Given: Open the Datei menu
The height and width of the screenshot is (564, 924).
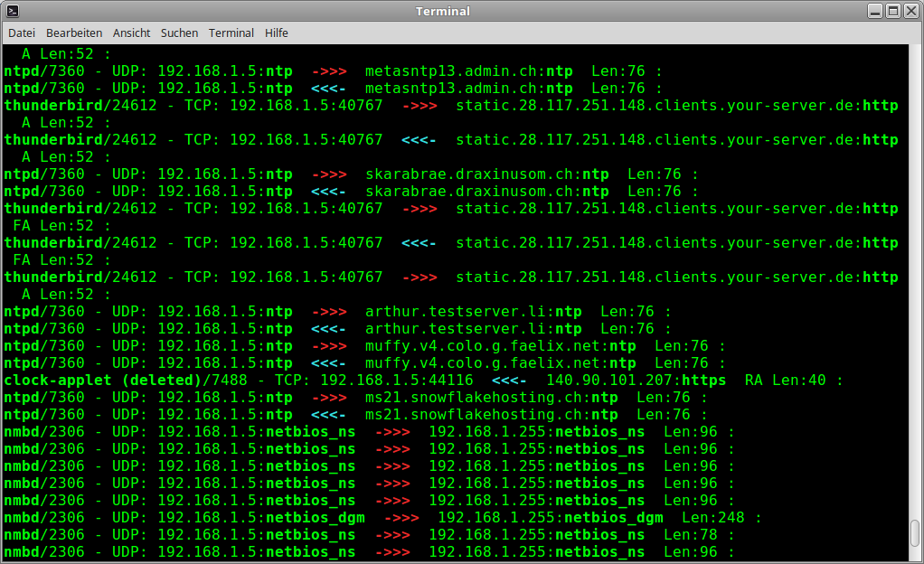Looking at the screenshot, I should 21,33.
